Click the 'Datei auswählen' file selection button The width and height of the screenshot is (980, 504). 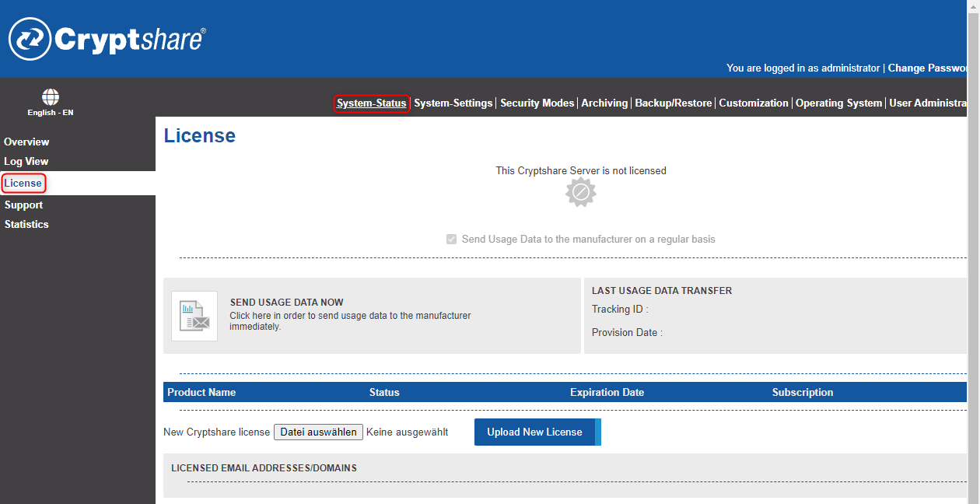318,431
